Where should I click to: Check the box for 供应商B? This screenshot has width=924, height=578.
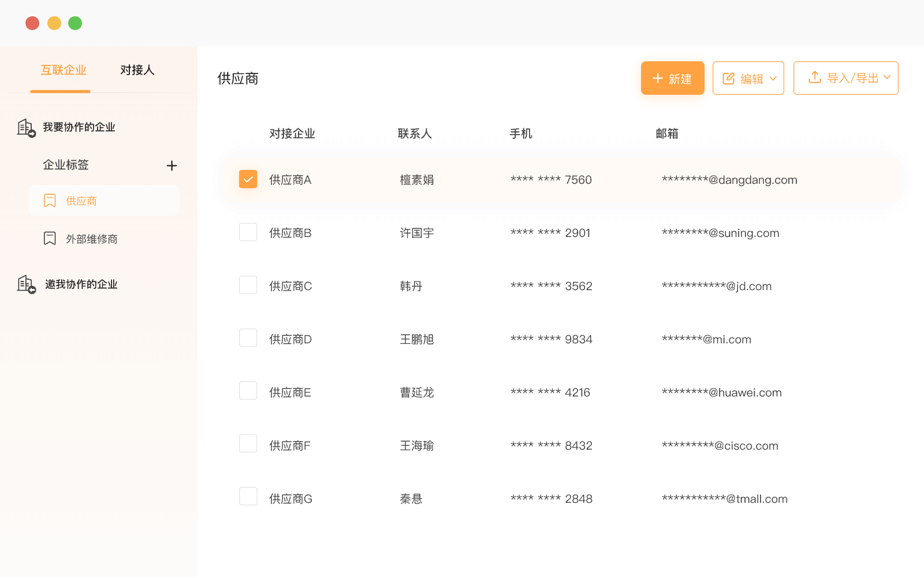pos(248,232)
